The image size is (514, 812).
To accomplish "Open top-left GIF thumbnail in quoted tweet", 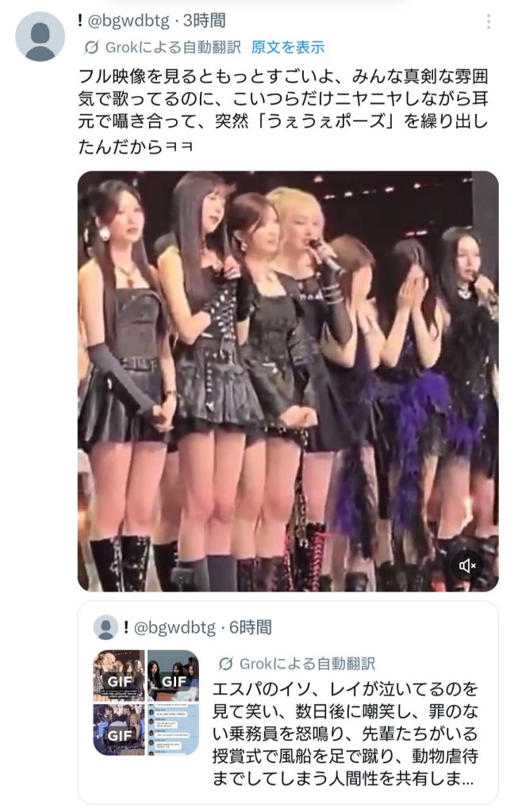I will (119, 676).
